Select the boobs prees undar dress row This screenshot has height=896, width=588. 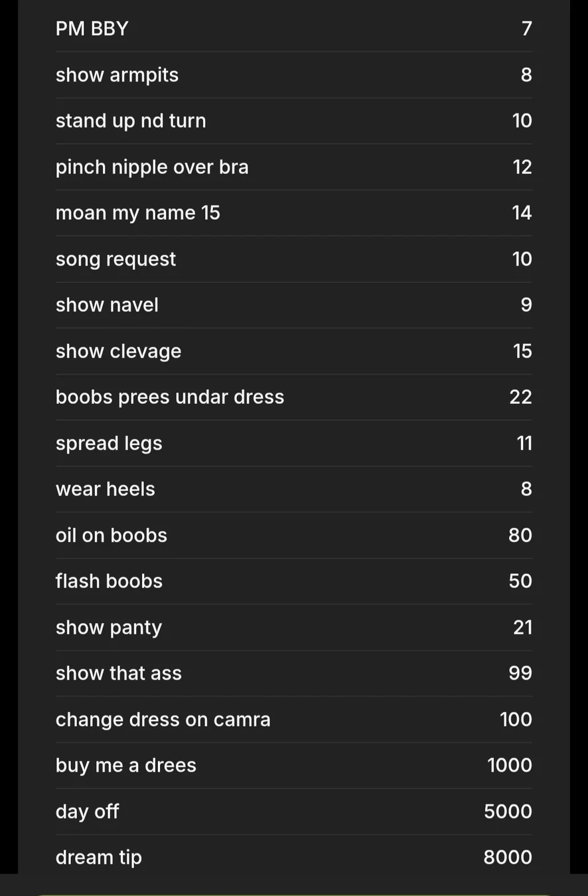[170, 397]
